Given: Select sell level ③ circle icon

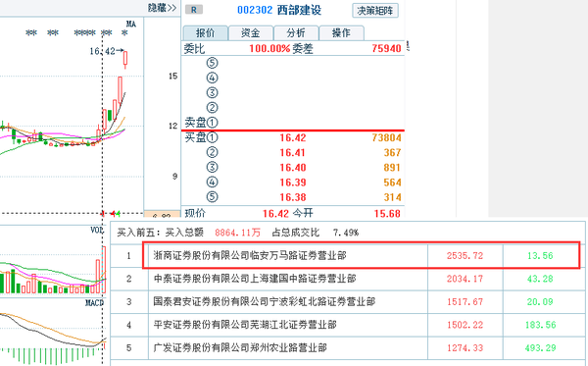Looking at the screenshot, I should click(x=212, y=92).
